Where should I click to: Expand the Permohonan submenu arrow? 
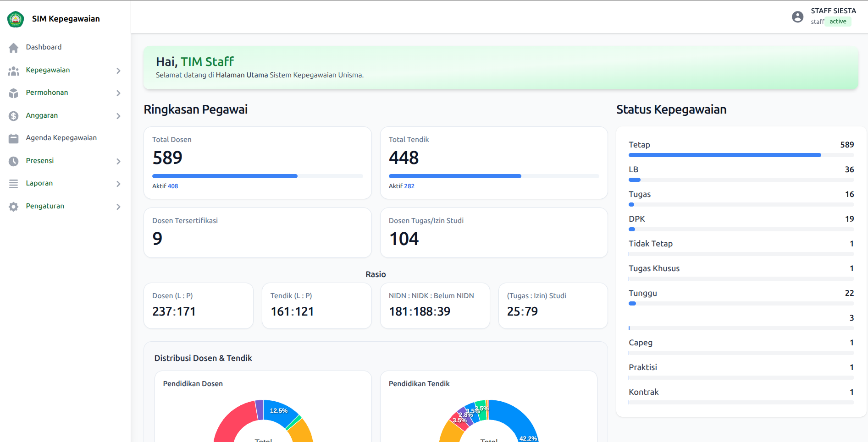[x=118, y=93]
